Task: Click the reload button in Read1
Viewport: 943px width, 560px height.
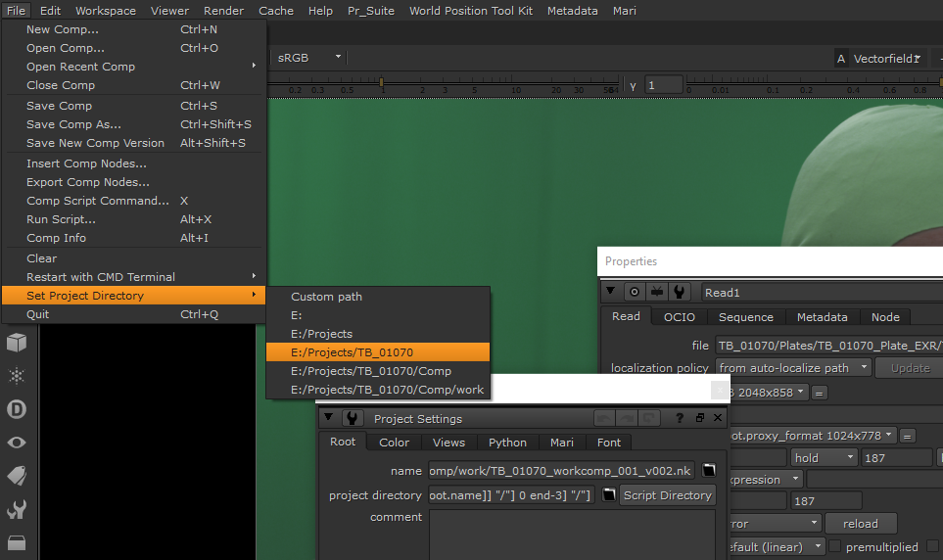Action: click(x=861, y=524)
